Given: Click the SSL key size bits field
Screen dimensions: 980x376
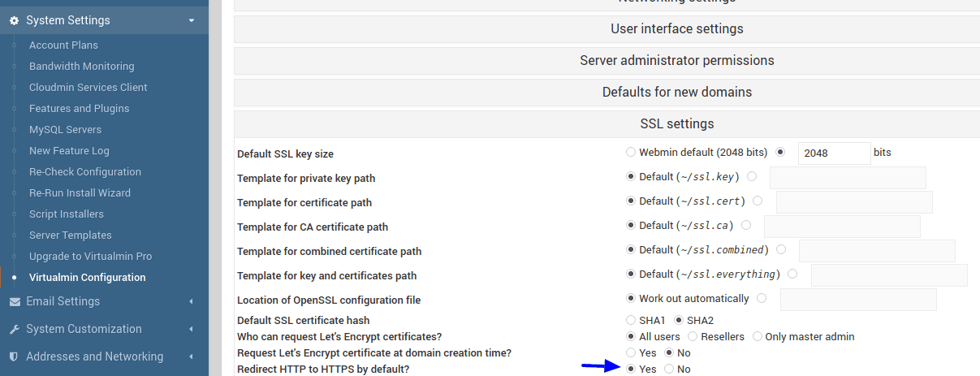Looking at the screenshot, I should point(835,153).
